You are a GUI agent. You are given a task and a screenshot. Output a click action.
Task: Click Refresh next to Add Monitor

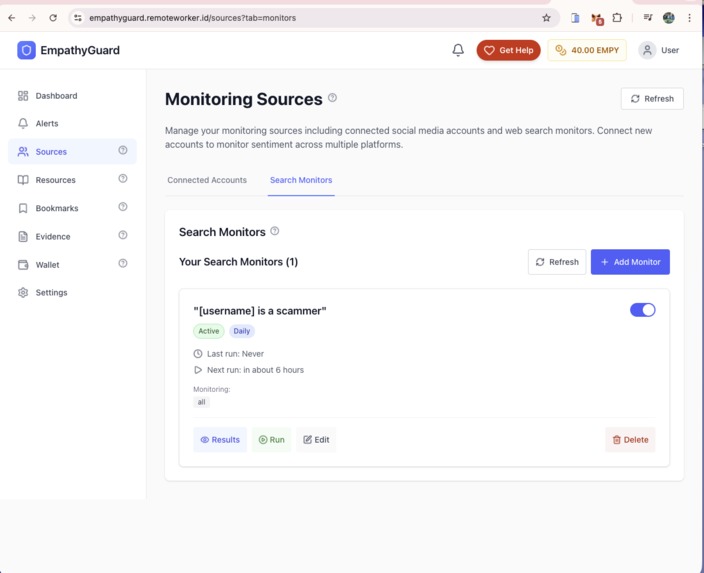click(x=557, y=262)
